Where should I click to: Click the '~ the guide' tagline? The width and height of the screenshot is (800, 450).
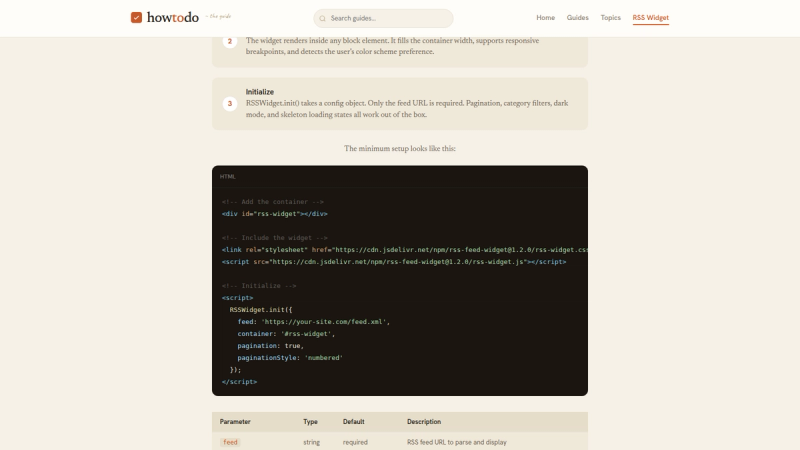218,16
